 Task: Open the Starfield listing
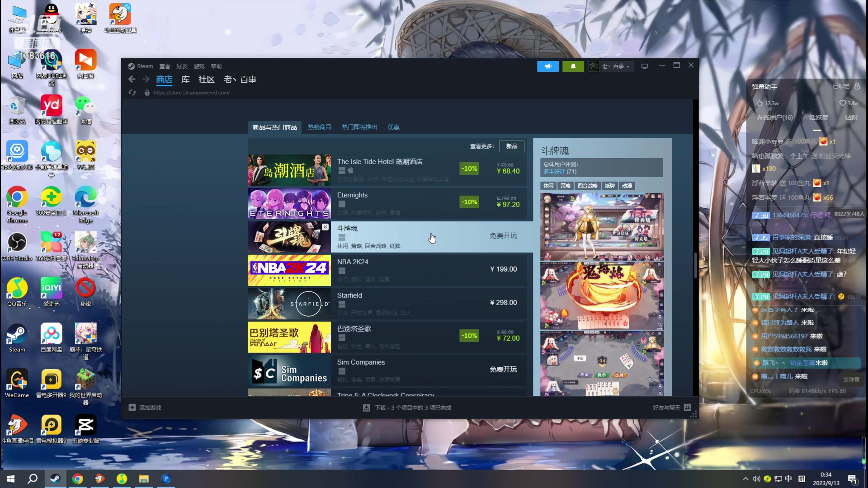pyautogui.click(x=387, y=304)
